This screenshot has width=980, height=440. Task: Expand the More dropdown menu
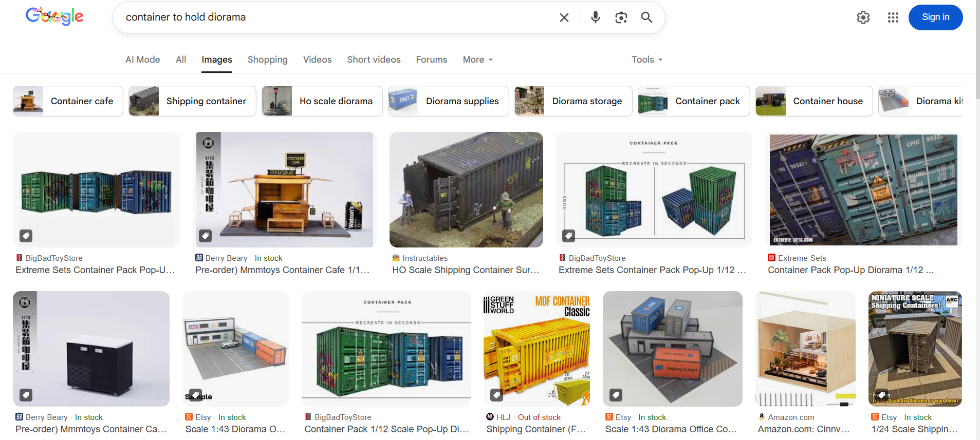[x=478, y=60]
